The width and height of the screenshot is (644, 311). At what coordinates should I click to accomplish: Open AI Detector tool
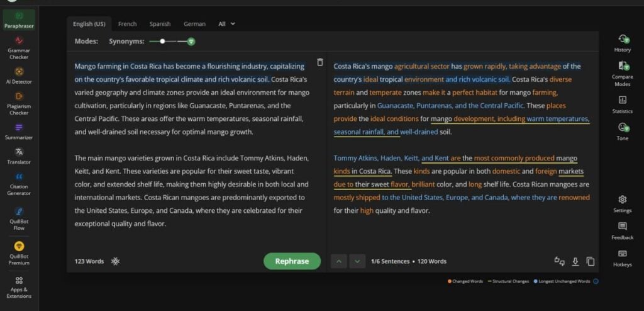pos(19,76)
